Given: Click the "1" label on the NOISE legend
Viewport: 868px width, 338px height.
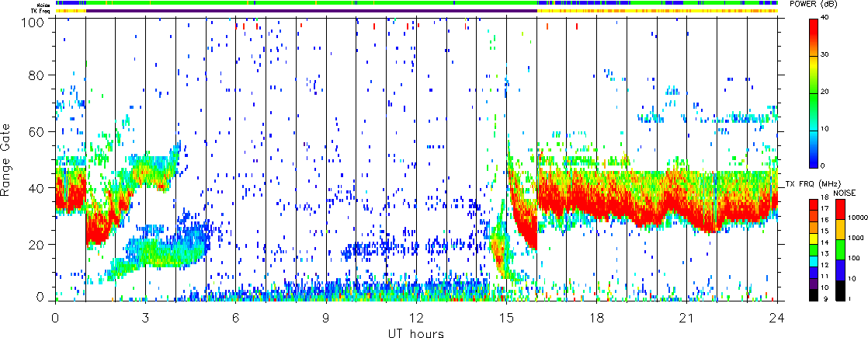Looking at the screenshot, I should (849, 298).
